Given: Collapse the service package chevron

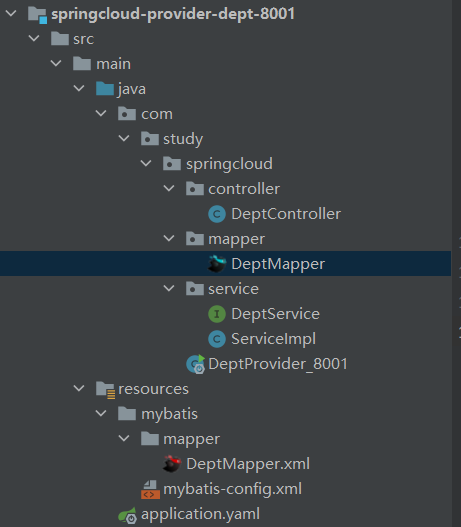Looking at the screenshot, I should tap(169, 288).
